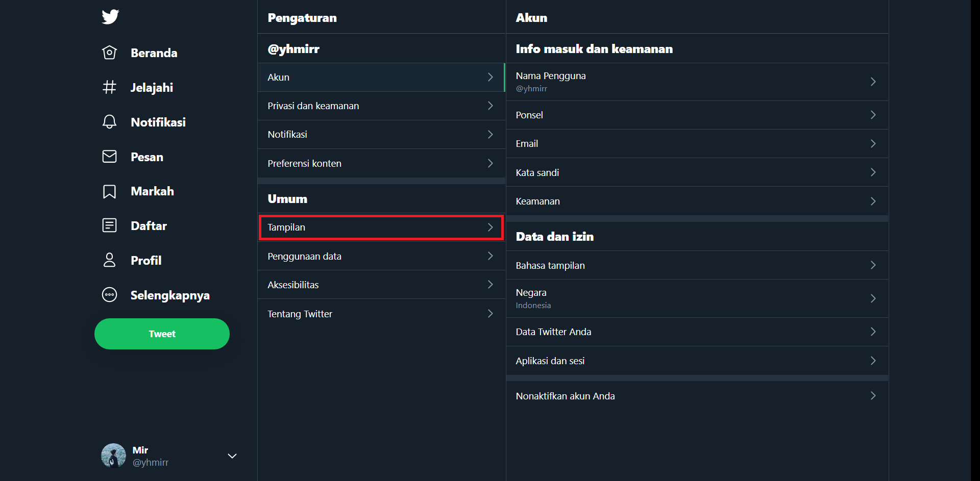This screenshot has height=481, width=980.
Task: Expand the Negara Indonesia chevron
Action: 873,298
